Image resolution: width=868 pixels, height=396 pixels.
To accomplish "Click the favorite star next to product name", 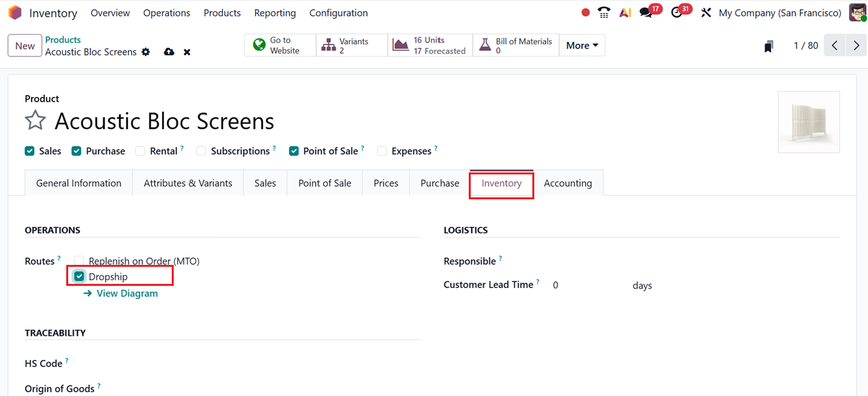I will 35,121.
